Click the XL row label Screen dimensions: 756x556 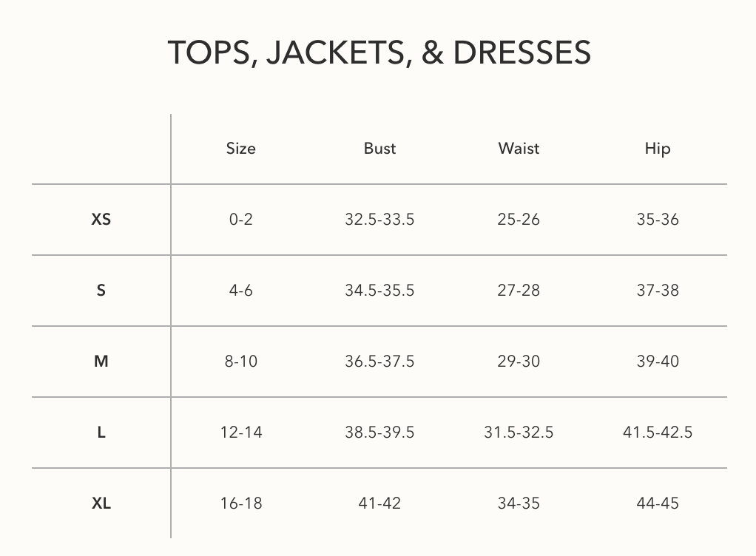point(101,503)
